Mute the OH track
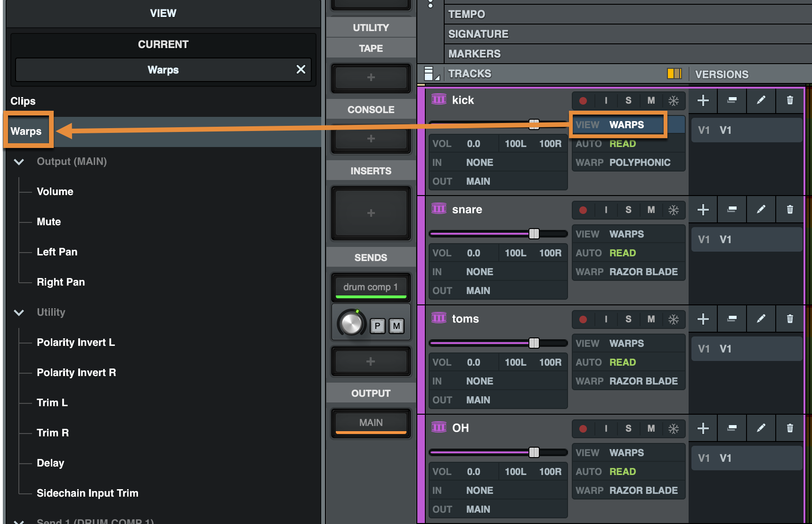 tap(651, 428)
